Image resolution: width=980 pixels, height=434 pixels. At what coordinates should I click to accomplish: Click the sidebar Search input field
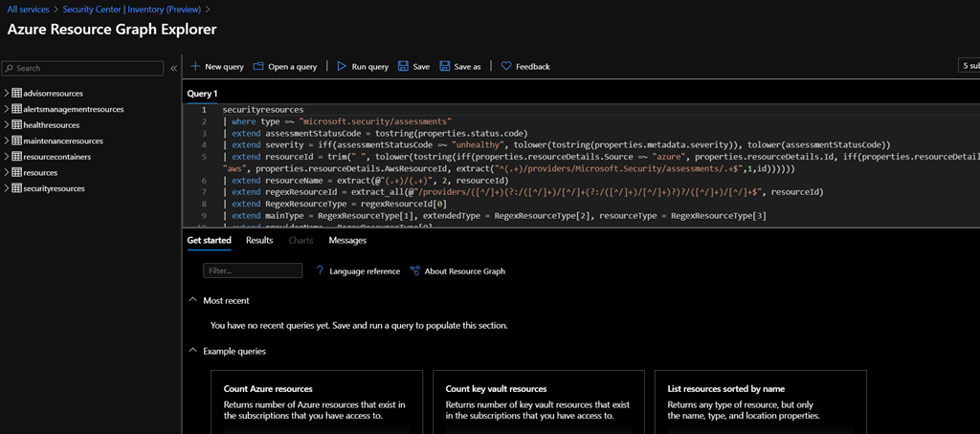[86, 69]
